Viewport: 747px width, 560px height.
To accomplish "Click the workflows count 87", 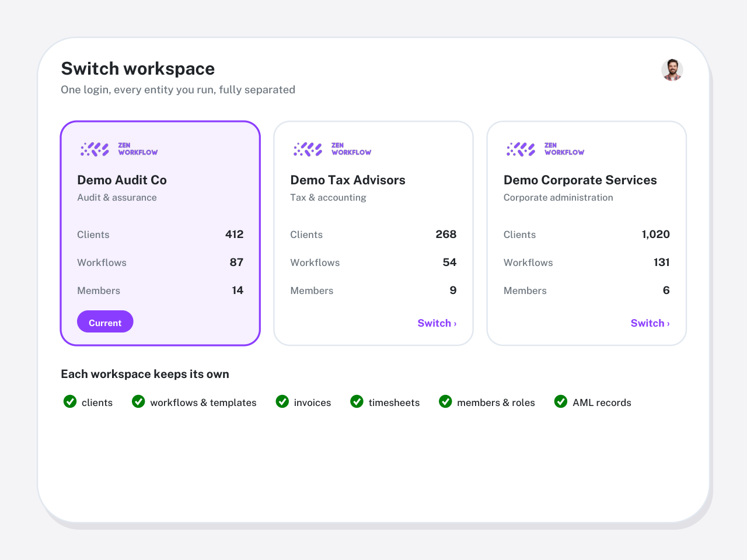I will [x=236, y=262].
